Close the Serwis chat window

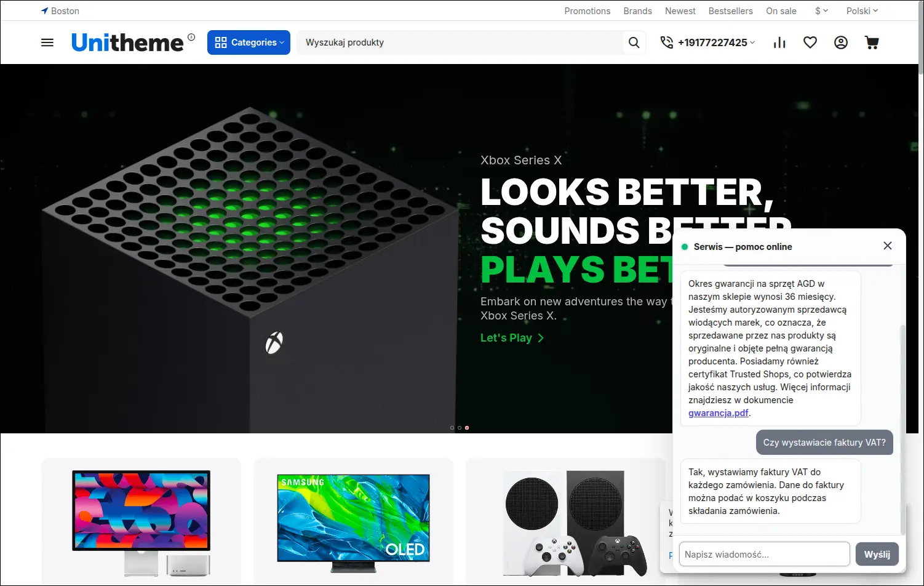888,246
